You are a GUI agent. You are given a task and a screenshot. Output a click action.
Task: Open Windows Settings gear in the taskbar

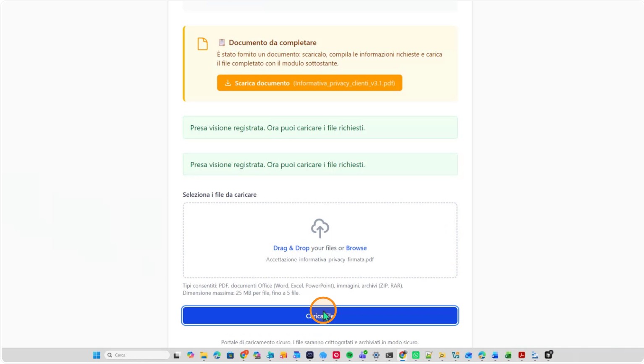click(376, 355)
